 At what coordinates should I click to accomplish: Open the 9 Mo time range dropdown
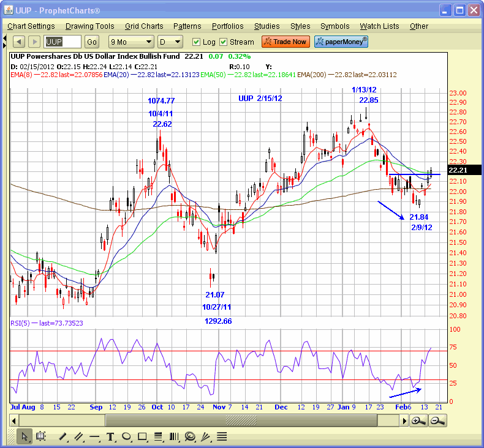click(x=130, y=42)
